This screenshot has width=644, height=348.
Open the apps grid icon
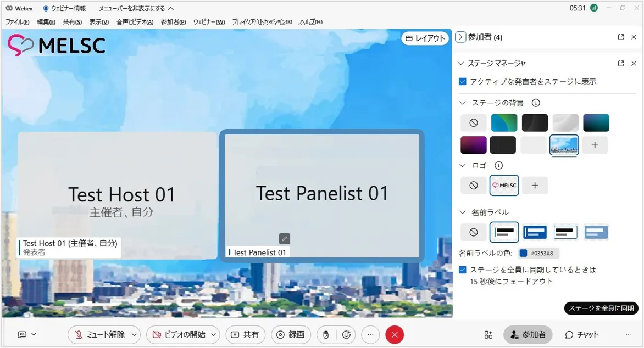click(x=488, y=334)
